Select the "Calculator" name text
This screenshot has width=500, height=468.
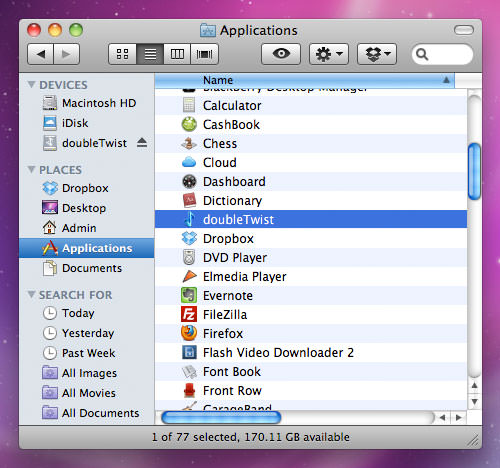pos(232,106)
